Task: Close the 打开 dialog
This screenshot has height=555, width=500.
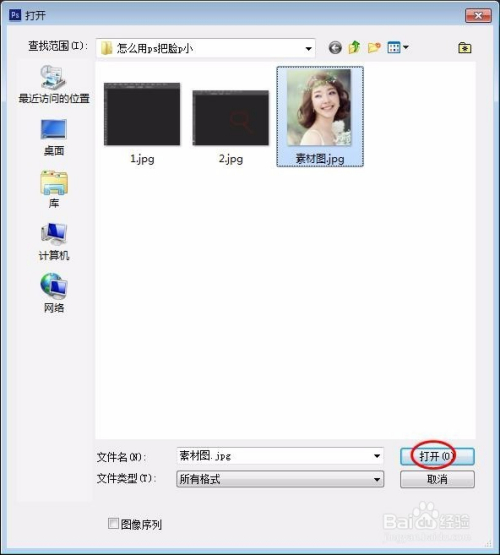Action: click(x=478, y=16)
